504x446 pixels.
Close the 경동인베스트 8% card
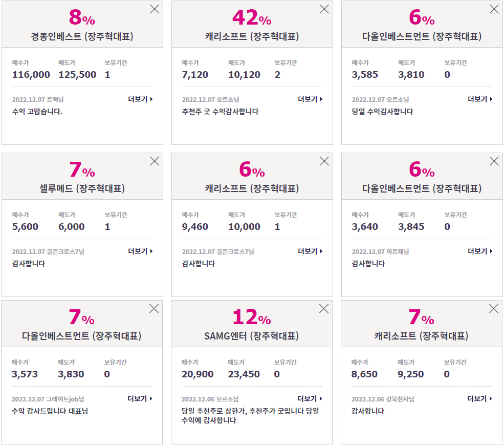[155, 9]
